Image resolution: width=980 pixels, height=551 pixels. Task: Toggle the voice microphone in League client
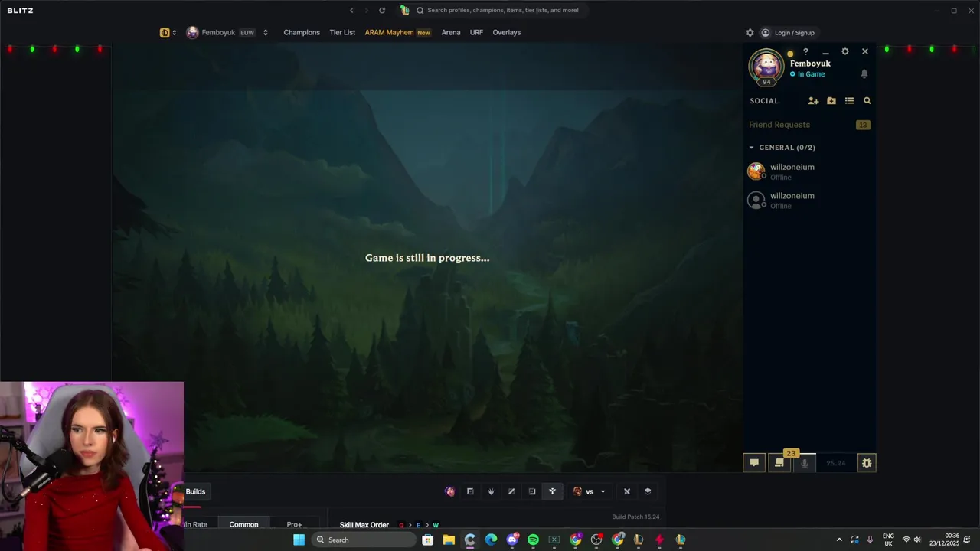coord(805,462)
